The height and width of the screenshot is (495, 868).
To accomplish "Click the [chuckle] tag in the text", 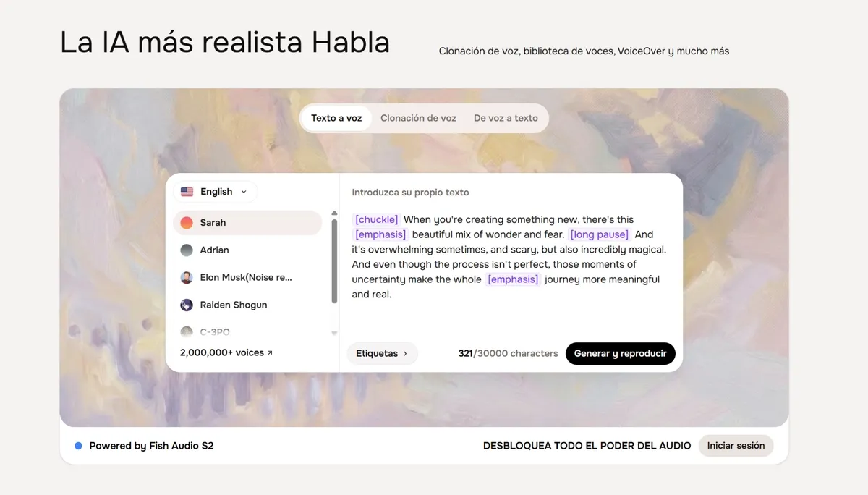I will click(x=376, y=219).
